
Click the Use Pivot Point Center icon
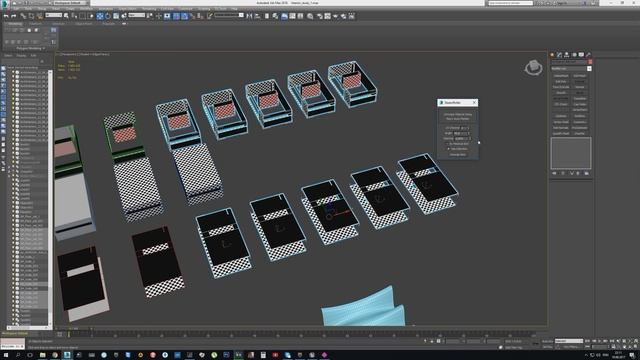click(150, 16)
